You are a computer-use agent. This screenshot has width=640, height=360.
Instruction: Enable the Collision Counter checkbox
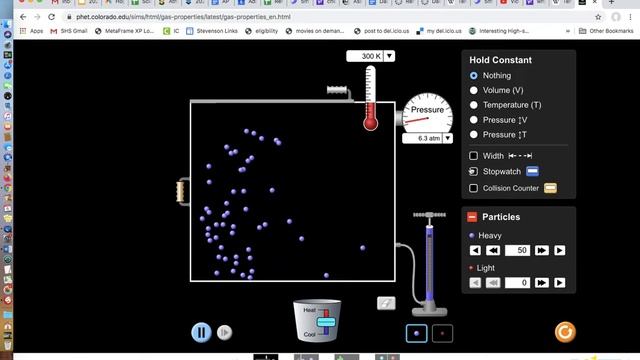click(x=473, y=188)
